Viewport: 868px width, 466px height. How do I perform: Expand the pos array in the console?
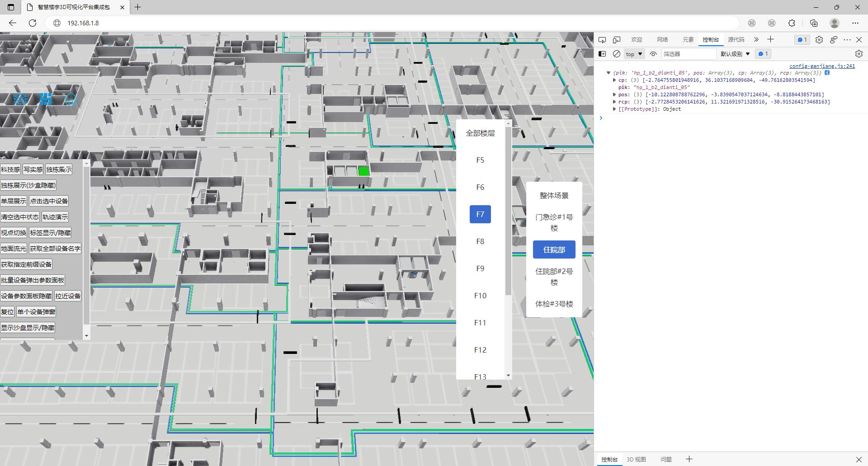614,94
